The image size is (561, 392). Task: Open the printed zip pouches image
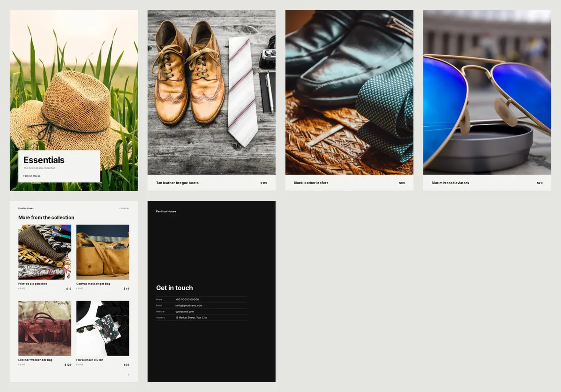click(x=45, y=252)
